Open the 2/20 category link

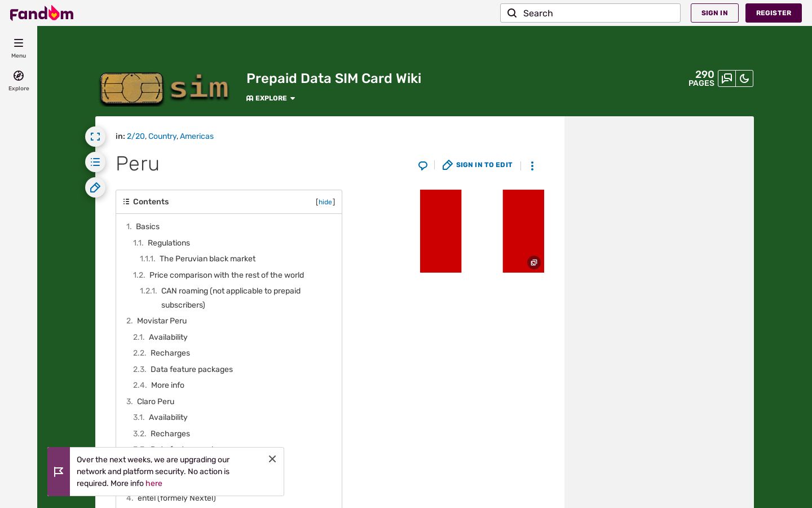135,136
